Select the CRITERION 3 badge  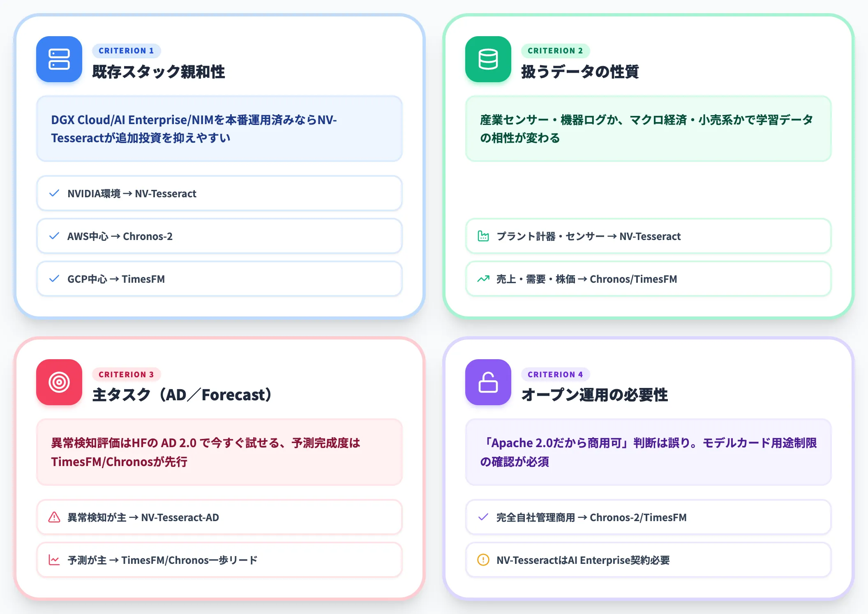point(127,374)
